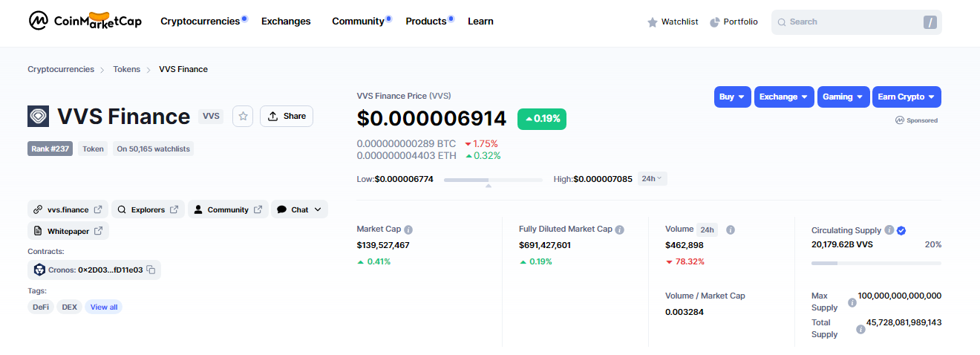980x355 pixels.
Task: Open the Exchanges menu item
Action: 286,22
